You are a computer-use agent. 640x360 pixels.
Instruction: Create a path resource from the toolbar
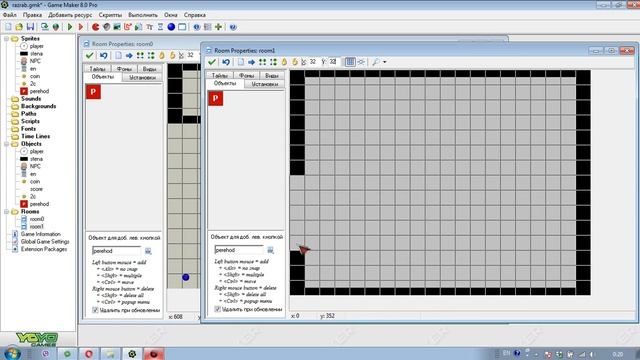point(128,27)
